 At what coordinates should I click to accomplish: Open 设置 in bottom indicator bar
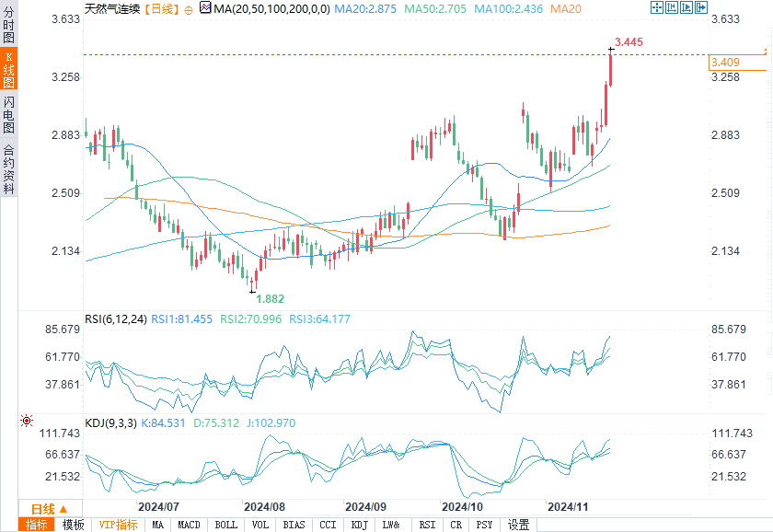coord(519,525)
